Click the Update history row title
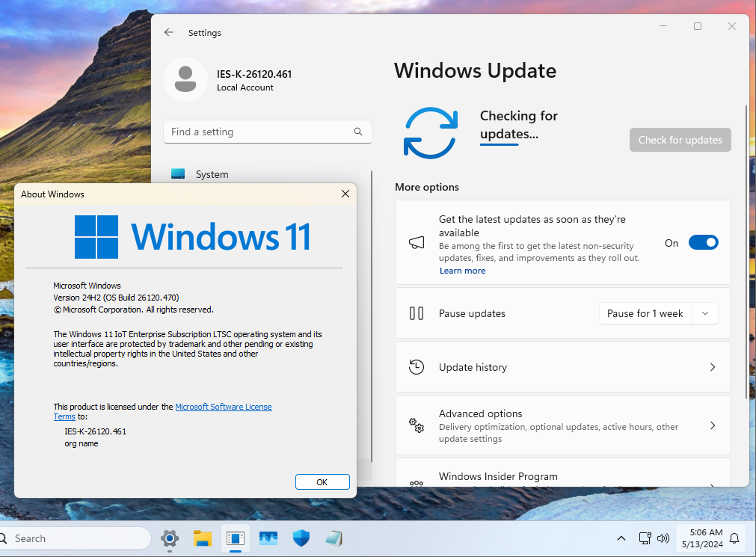The width and height of the screenshot is (756, 557). point(473,367)
